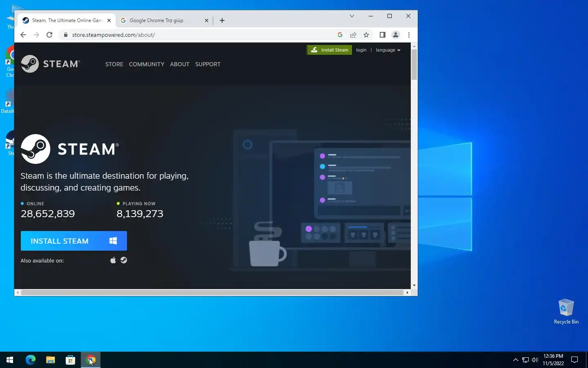Click the tab search chevron
The width and height of the screenshot is (588, 368).
352,16
